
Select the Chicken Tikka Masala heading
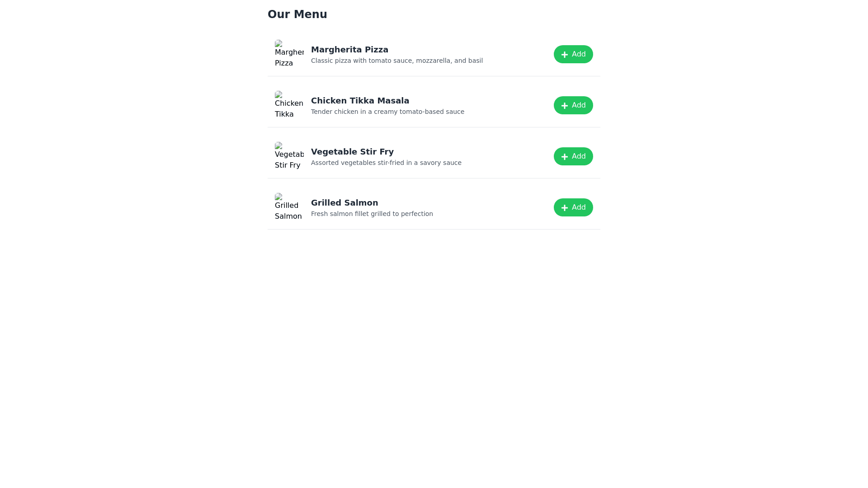pos(360,101)
